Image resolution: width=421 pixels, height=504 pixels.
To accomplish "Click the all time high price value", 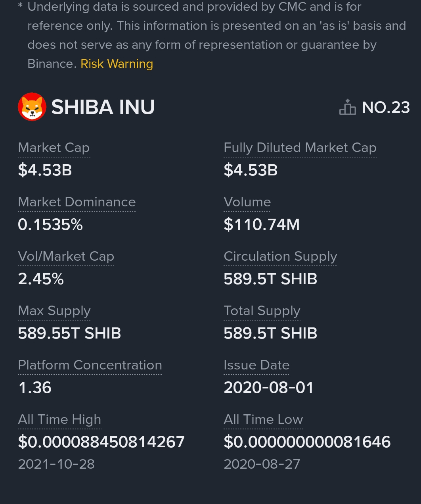I will (x=101, y=442).
